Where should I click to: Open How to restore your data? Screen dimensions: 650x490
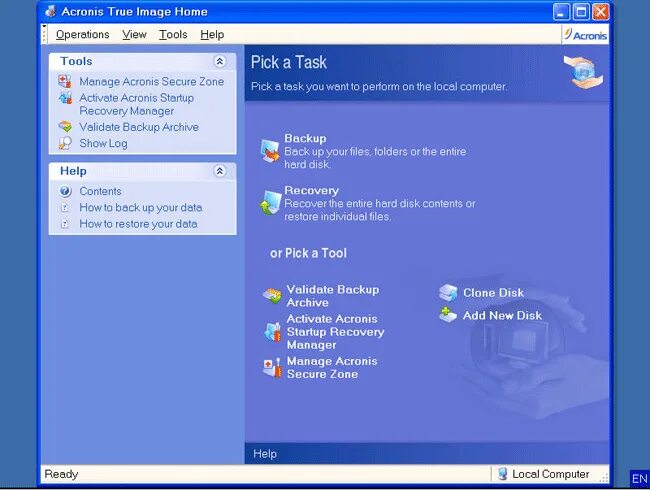tap(138, 224)
